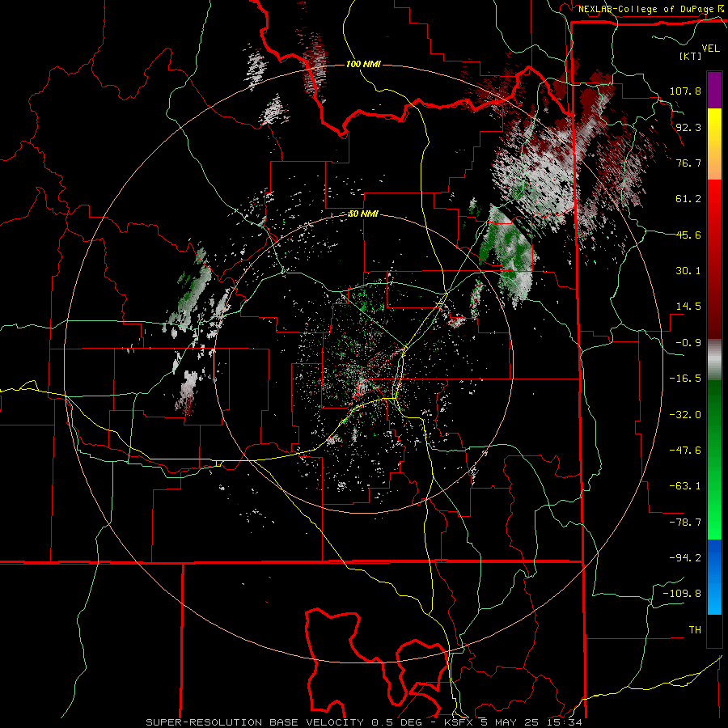This screenshot has width=728, height=728.
Task: Click the NEXLAB-College of DuPage watermark text
Action: [652, 9]
